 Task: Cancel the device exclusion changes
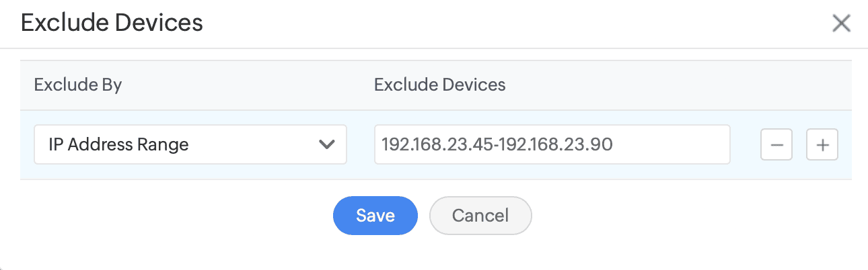click(x=480, y=216)
